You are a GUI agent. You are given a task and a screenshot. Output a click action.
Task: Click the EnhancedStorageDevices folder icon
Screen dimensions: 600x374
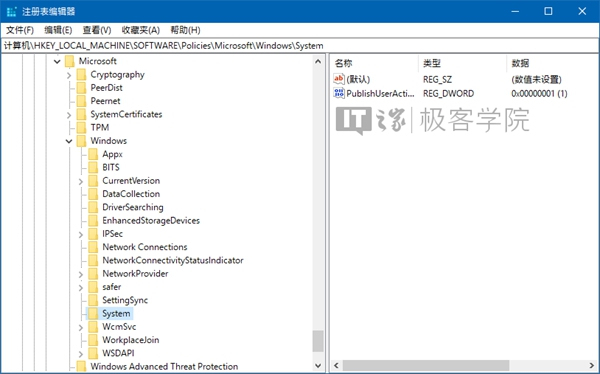click(x=93, y=220)
